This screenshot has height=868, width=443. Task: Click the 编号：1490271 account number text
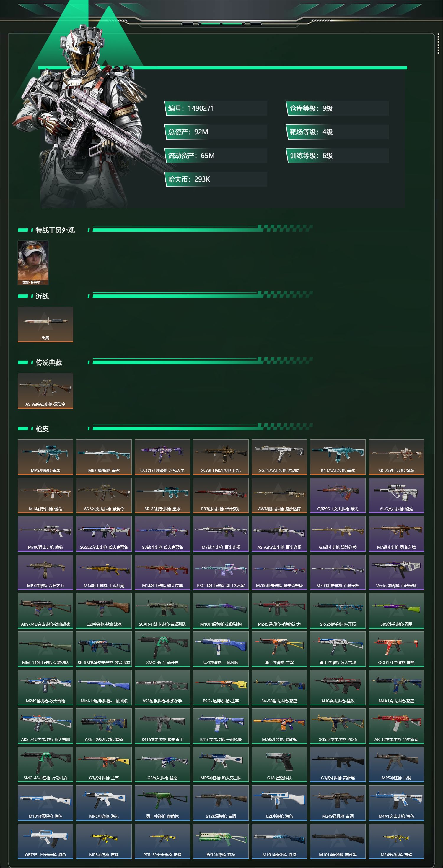click(191, 108)
